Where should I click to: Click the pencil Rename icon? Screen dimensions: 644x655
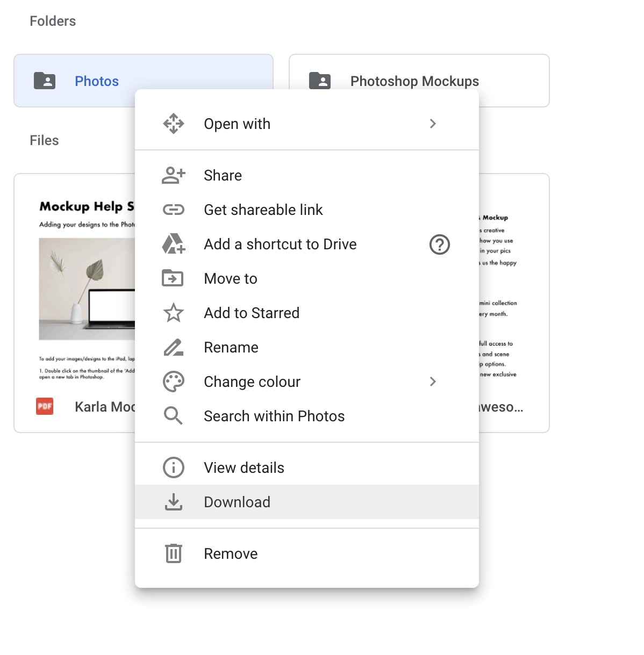click(173, 347)
